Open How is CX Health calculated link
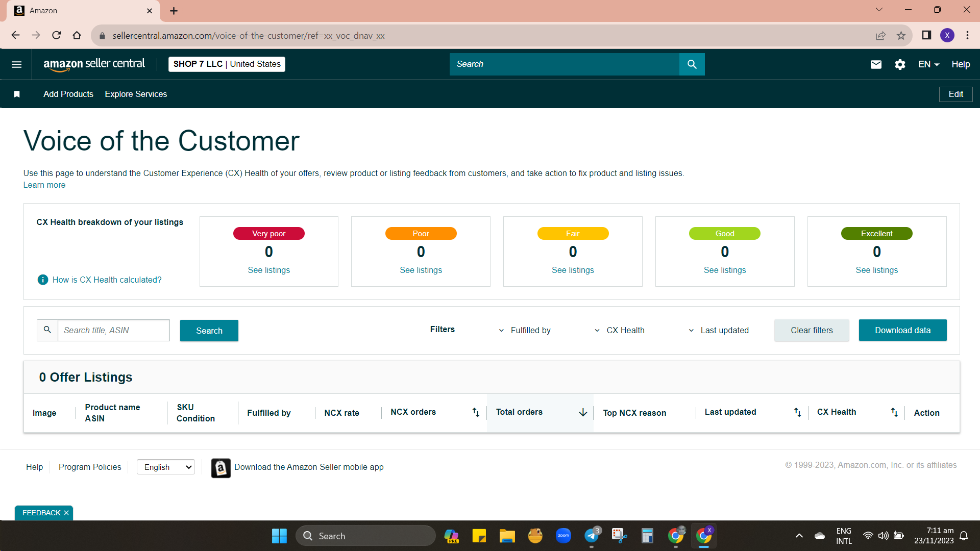980x551 pixels. [x=107, y=280]
